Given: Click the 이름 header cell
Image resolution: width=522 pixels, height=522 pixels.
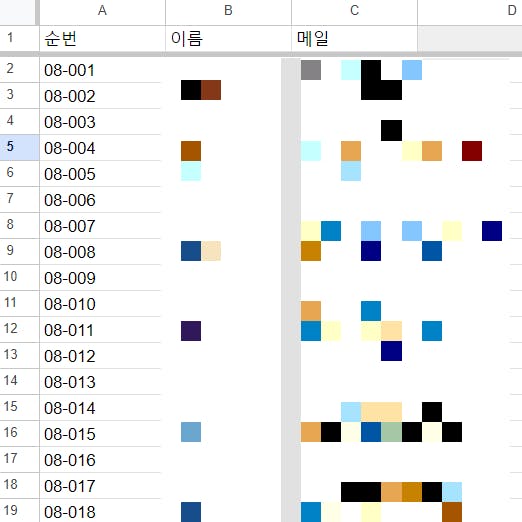Looking at the screenshot, I should pos(228,38).
